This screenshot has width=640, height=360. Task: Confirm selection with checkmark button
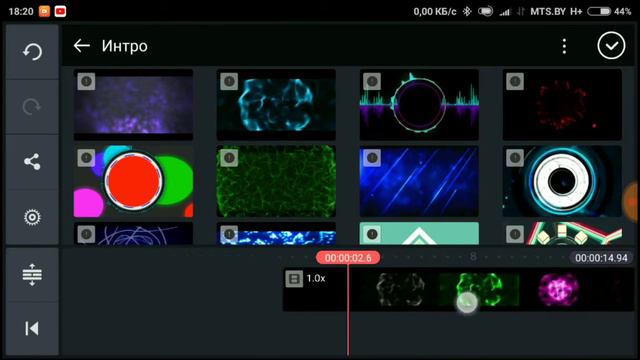(611, 46)
